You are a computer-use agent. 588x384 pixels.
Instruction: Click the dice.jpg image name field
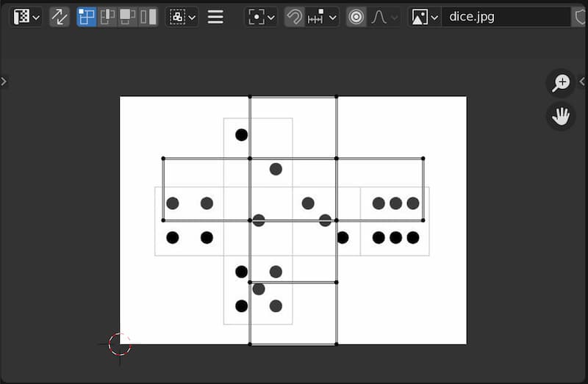506,17
